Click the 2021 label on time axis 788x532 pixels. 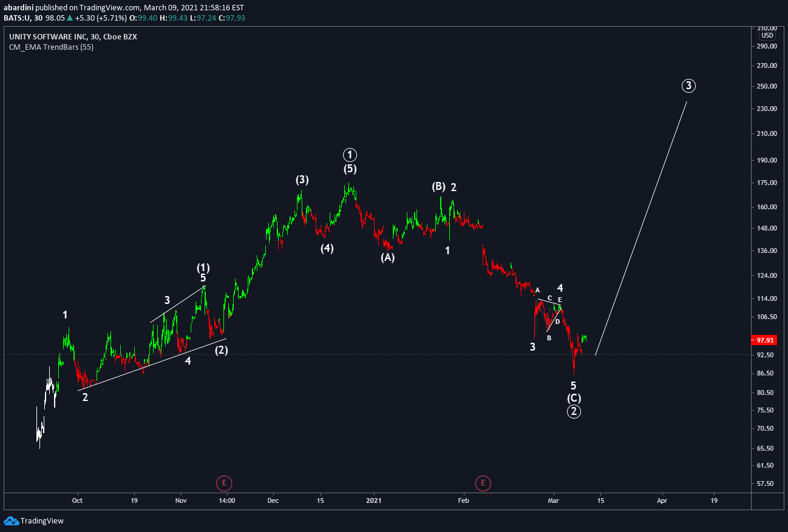pos(375,501)
